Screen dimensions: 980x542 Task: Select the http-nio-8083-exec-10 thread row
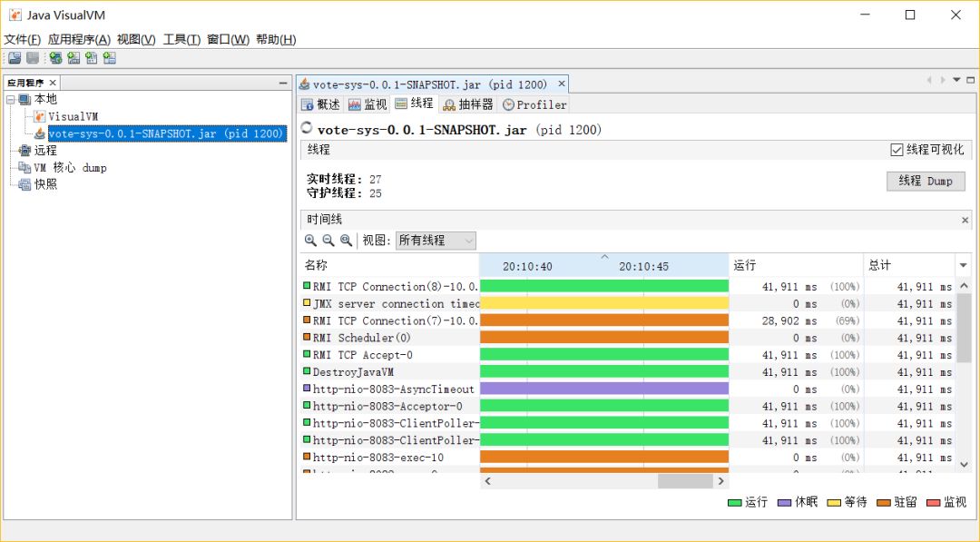click(628, 458)
